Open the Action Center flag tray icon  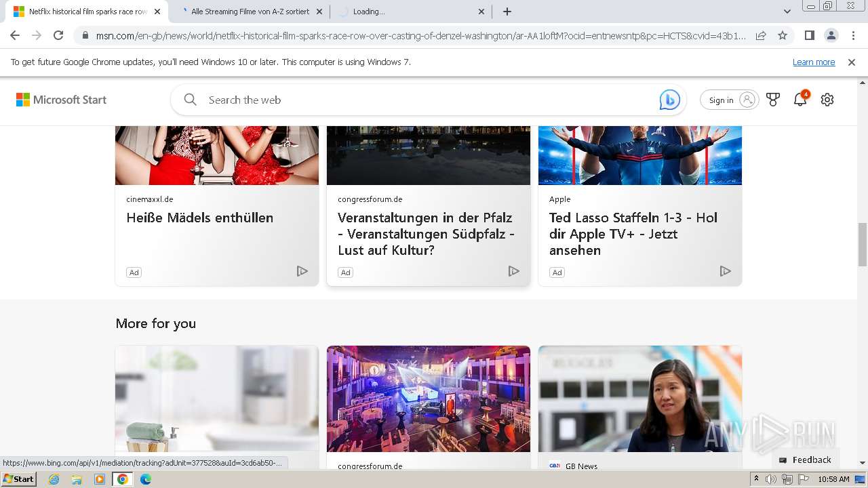click(804, 479)
